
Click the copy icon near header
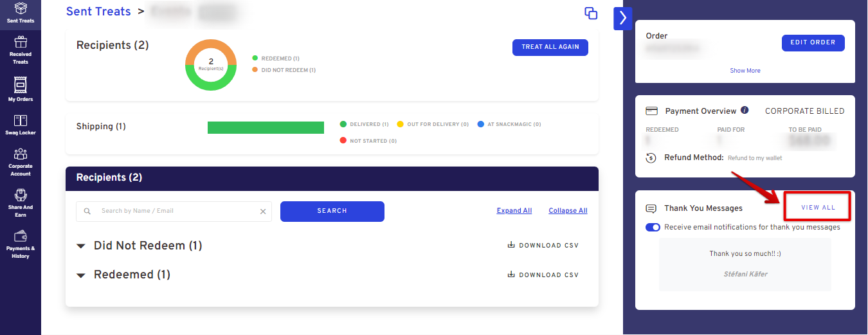[x=590, y=14]
